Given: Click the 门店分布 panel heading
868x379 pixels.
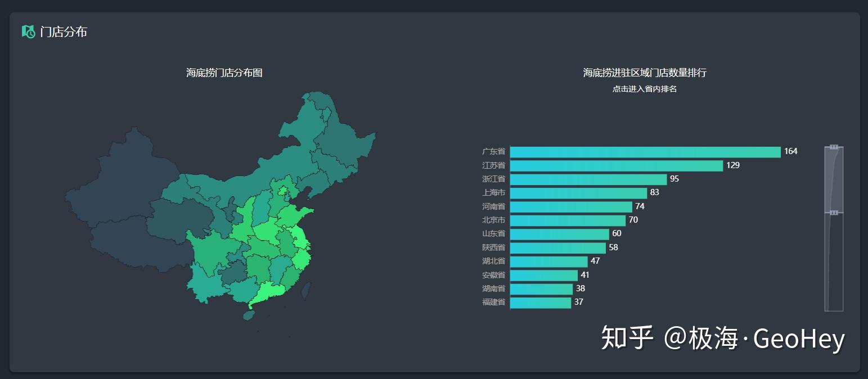Looking at the screenshot, I should coord(64,32).
